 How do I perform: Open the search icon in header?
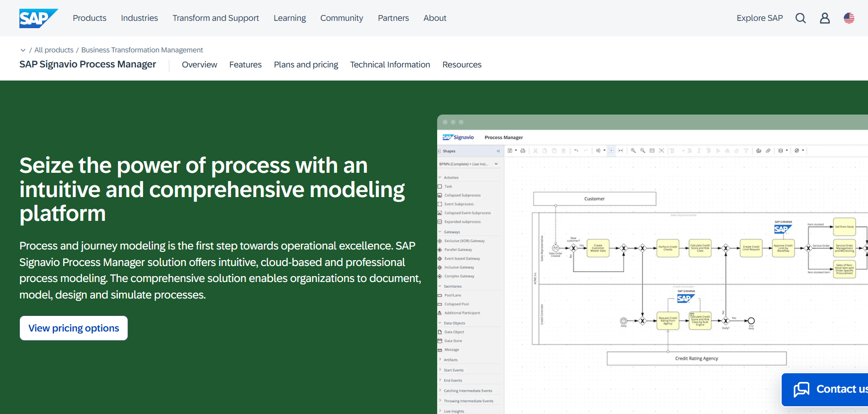pyautogui.click(x=801, y=18)
